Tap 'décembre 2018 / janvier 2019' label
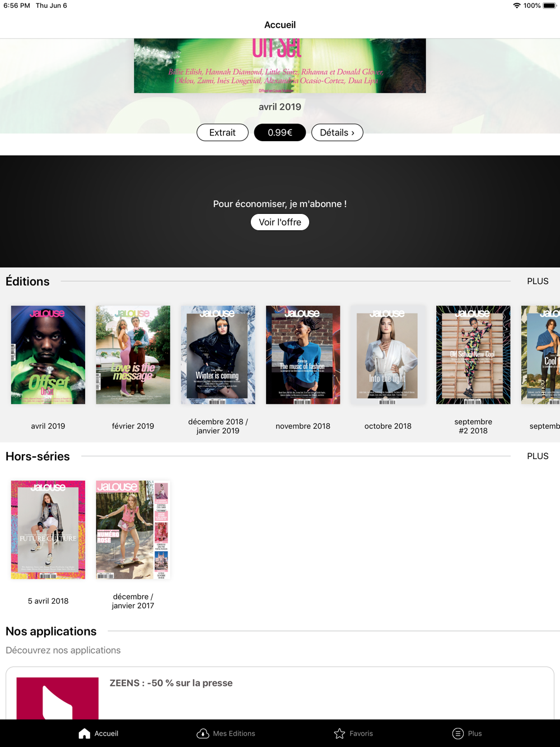This screenshot has height=747, width=560. point(218,426)
